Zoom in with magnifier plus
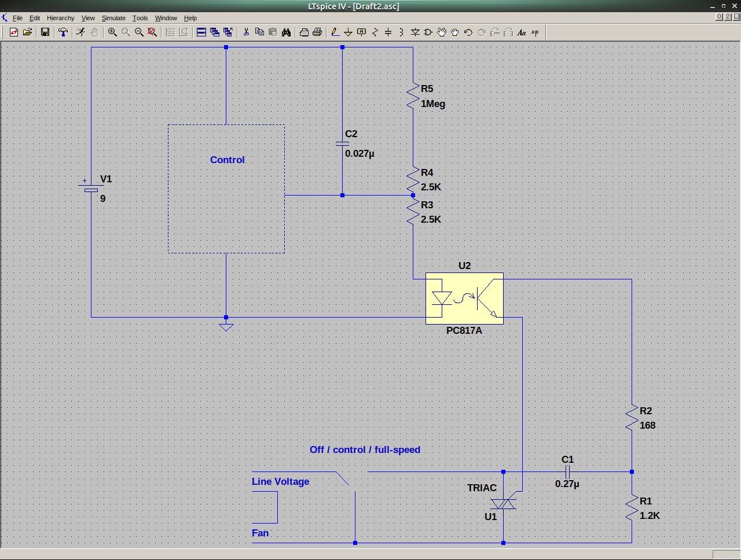 112,32
